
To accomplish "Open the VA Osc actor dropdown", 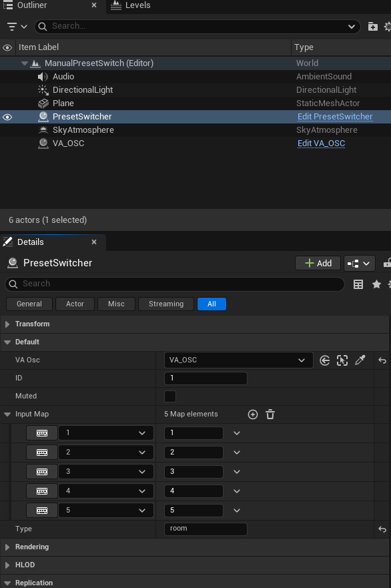I will (238, 360).
